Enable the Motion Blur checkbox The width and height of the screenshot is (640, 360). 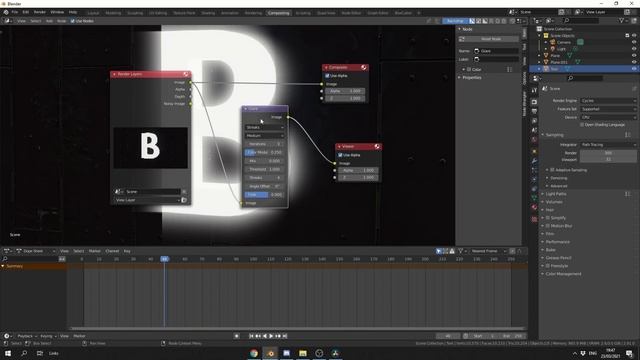548,226
